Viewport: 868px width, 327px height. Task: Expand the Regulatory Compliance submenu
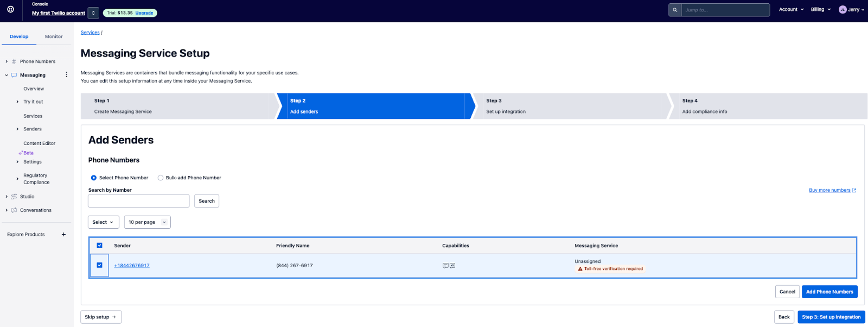pyautogui.click(x=17, y=179)
